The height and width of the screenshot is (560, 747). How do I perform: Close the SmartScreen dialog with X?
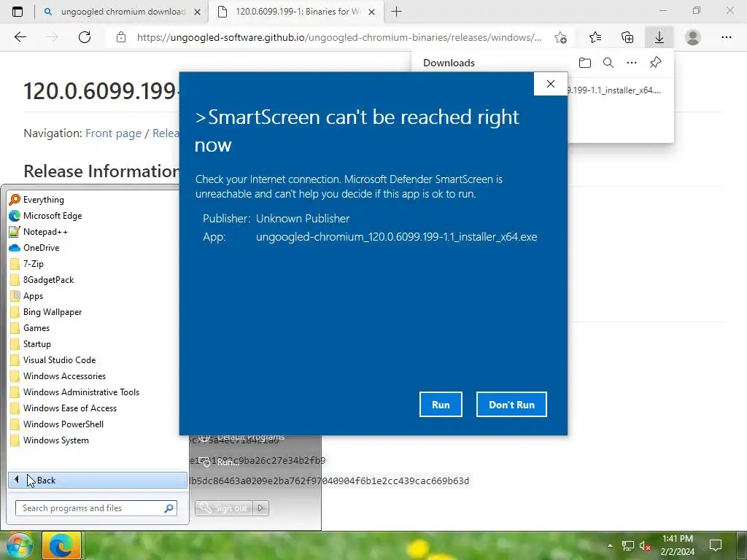click(551, 84)
